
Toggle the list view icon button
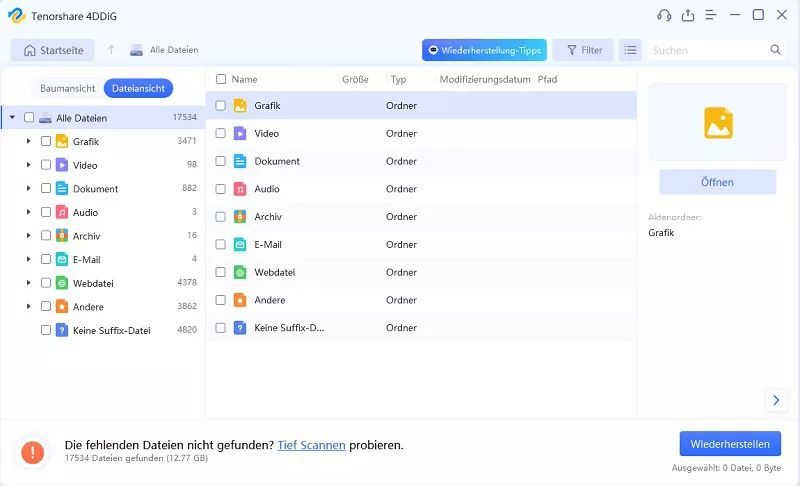[x=631, y=50]
